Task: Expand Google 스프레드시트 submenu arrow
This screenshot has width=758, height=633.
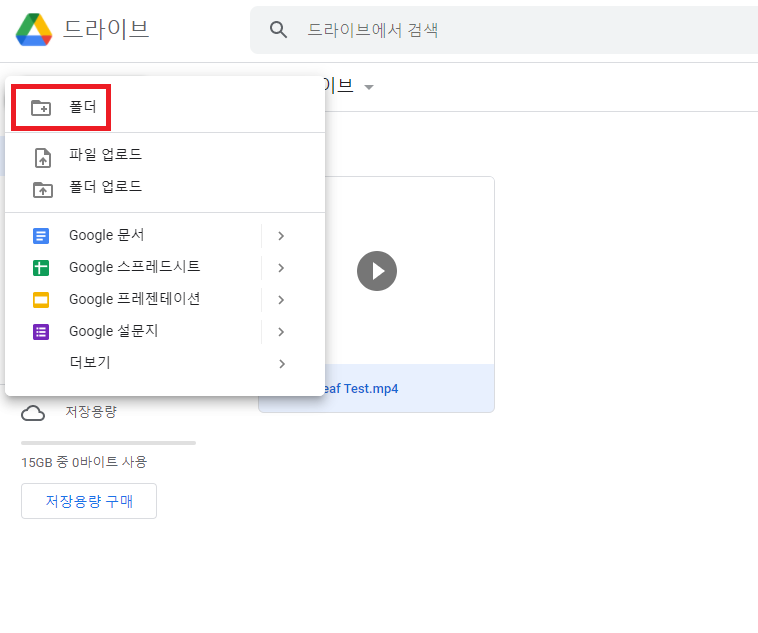Action: [281, 268]
